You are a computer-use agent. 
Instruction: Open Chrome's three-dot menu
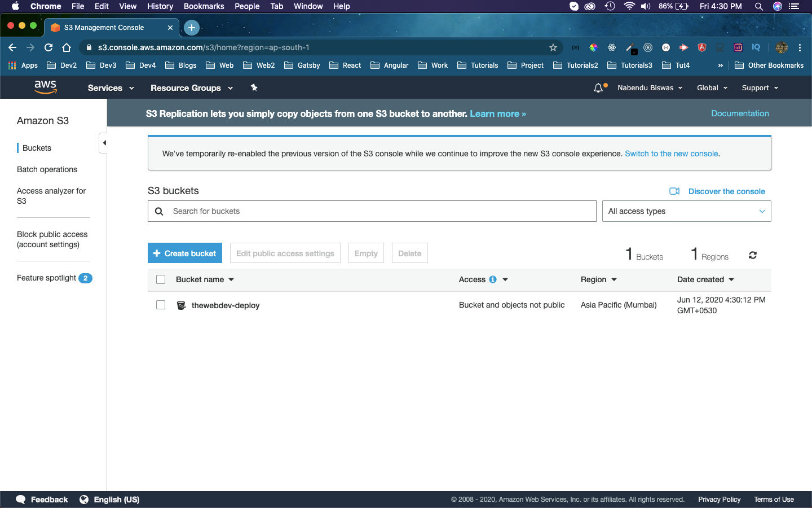pos(800,47)
